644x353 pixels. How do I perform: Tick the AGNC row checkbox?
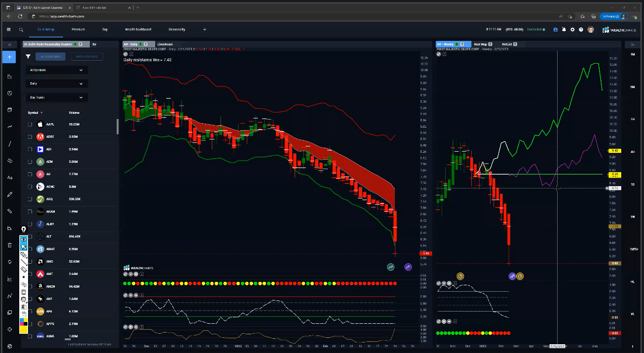(x=30, y=187)
